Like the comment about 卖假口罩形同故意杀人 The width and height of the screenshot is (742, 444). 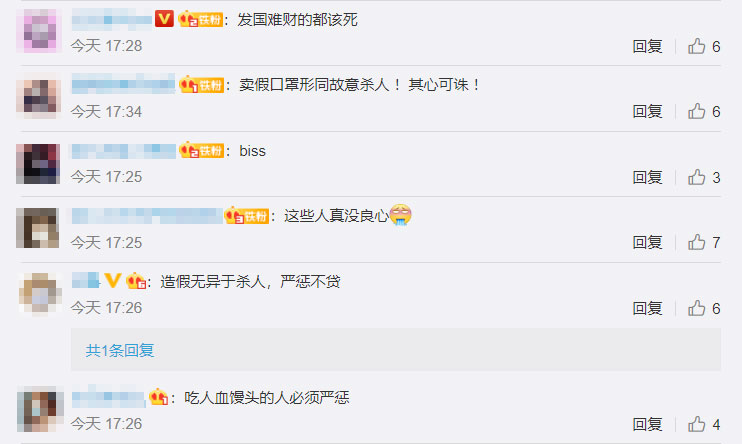pyautogui.click(x=697, y=112)
